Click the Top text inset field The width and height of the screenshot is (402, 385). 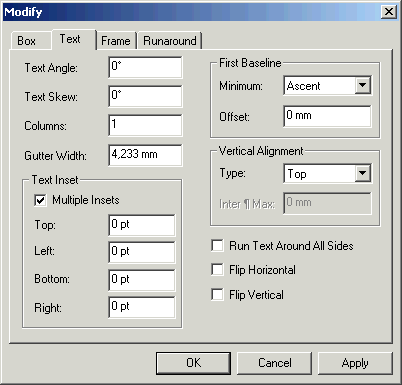tap(142, 225)
